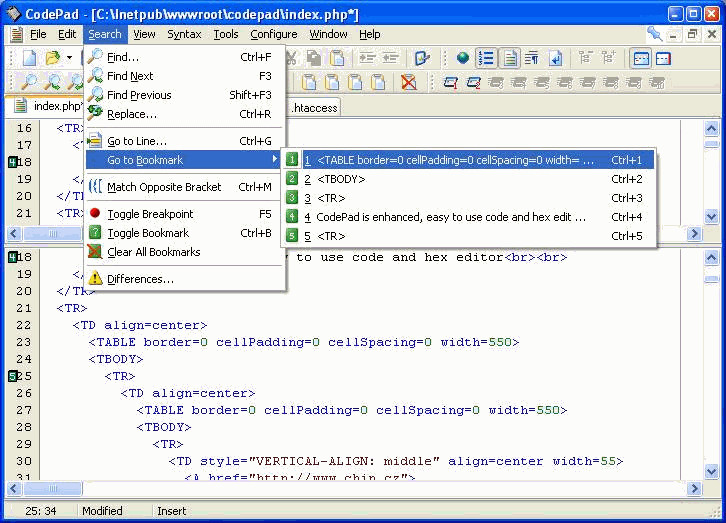Click down arrow of lower pane vertical scrollbar
The image size is (726, 523).
pyautogui.click(x=712, y=471)
